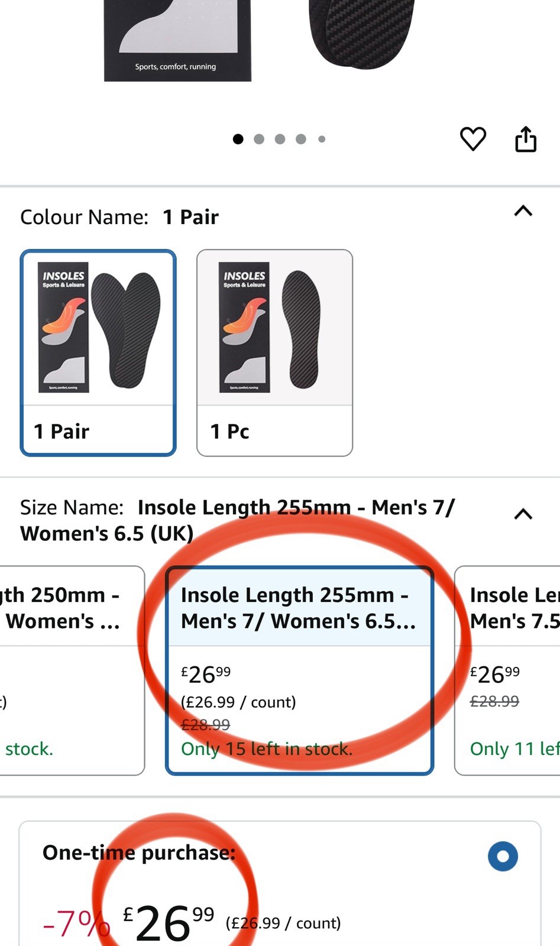Tap the carbon fibre insole product photo
Viewport: 560px width, 946px height.
point(361,30)
